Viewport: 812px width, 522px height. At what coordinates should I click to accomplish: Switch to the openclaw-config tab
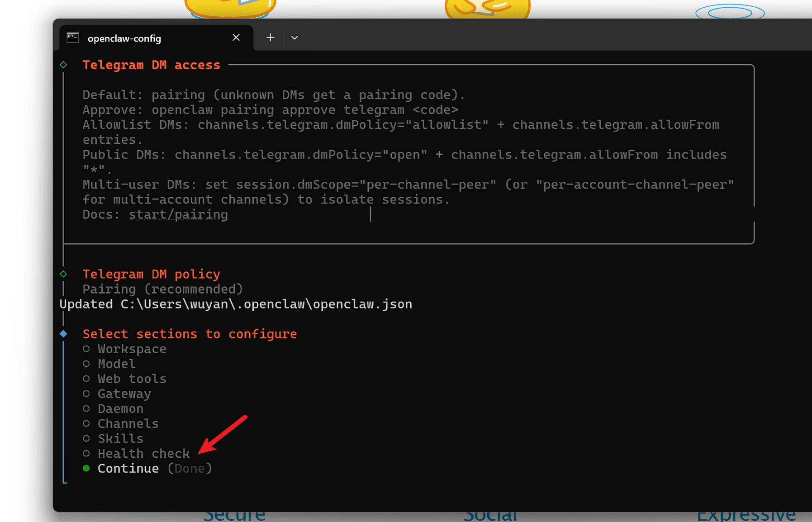124,38
